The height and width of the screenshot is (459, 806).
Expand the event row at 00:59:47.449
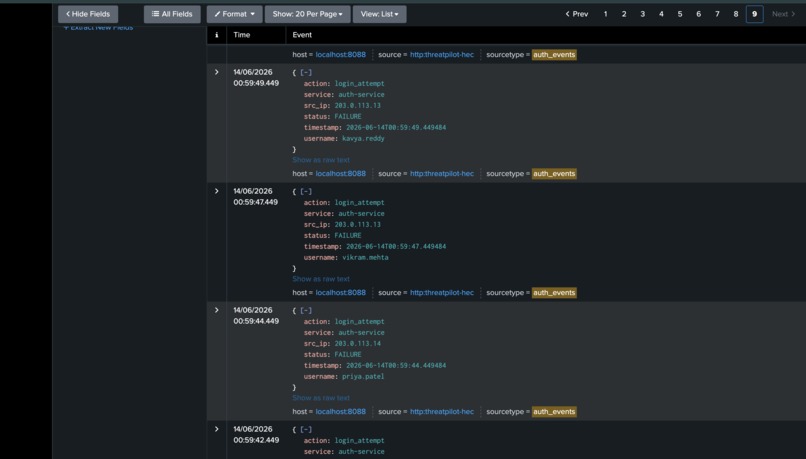click(x=216, y=191)
